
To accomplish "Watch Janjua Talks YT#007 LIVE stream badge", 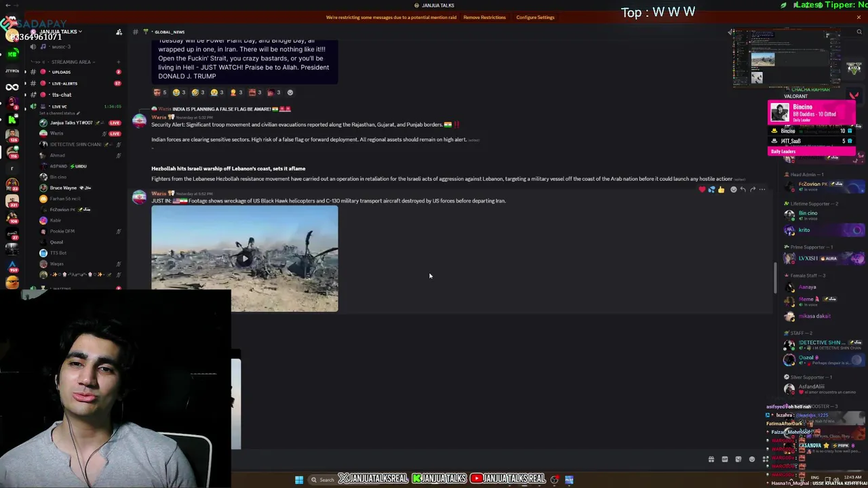I will point(115,123).
